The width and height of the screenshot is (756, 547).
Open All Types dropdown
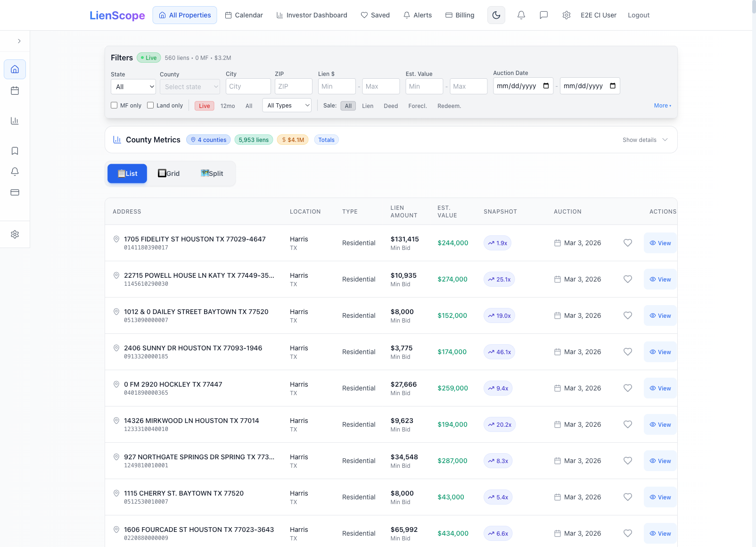point(287,106)
